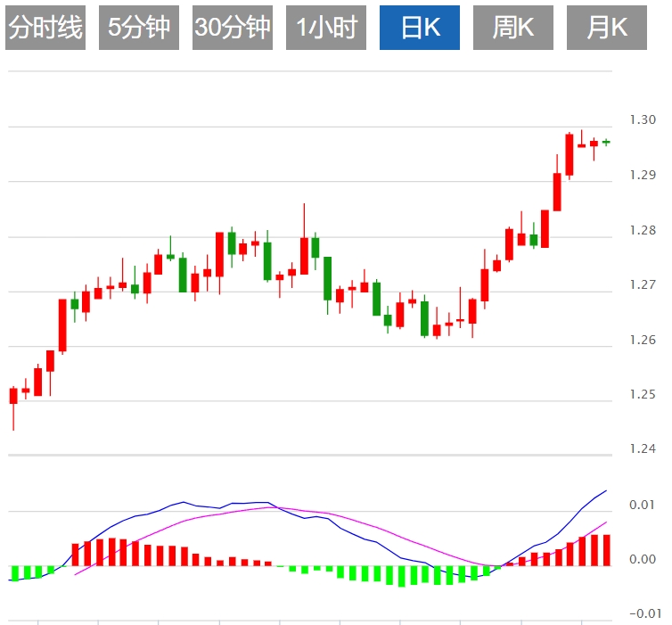The height and width of the screenshot is (625, 672).
Task: Click the last red MACD histogram bar
Action: 607,550
